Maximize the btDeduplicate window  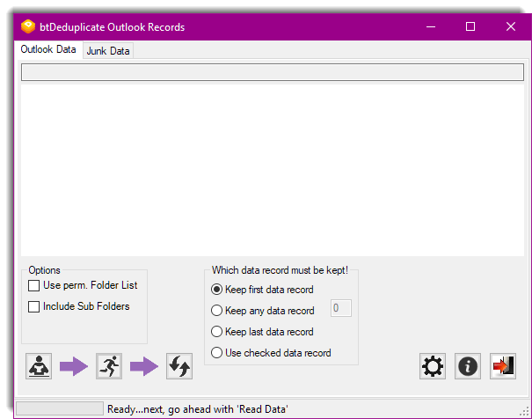tap(470, 26)
